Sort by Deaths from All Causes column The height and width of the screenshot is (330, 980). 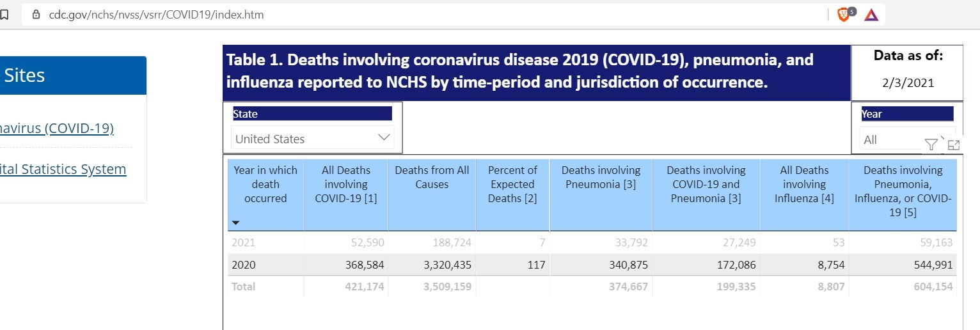(432, 177)
